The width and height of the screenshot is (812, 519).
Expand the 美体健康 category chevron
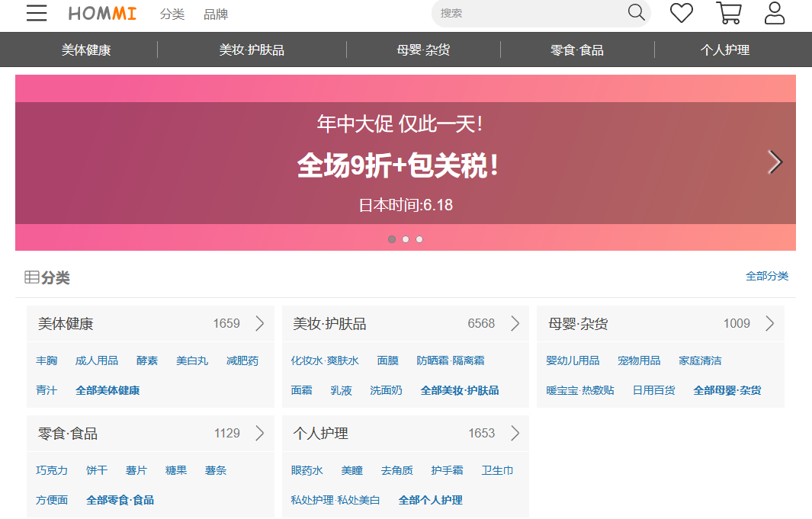(x=260, y=324)
